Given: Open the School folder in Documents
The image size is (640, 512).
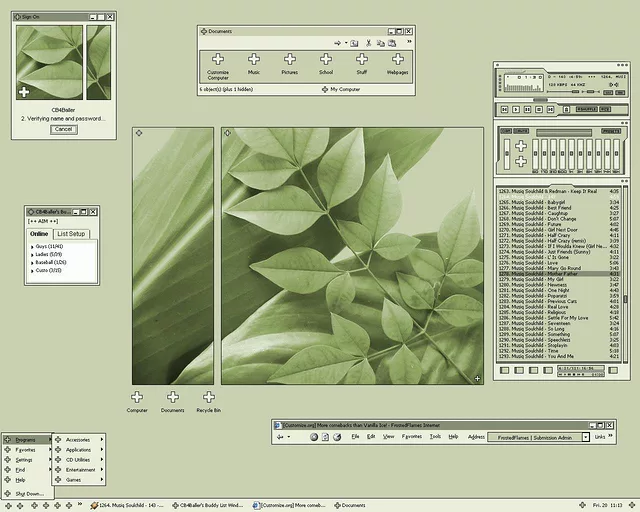Looking at the screenshot, I should pos(326,63).
